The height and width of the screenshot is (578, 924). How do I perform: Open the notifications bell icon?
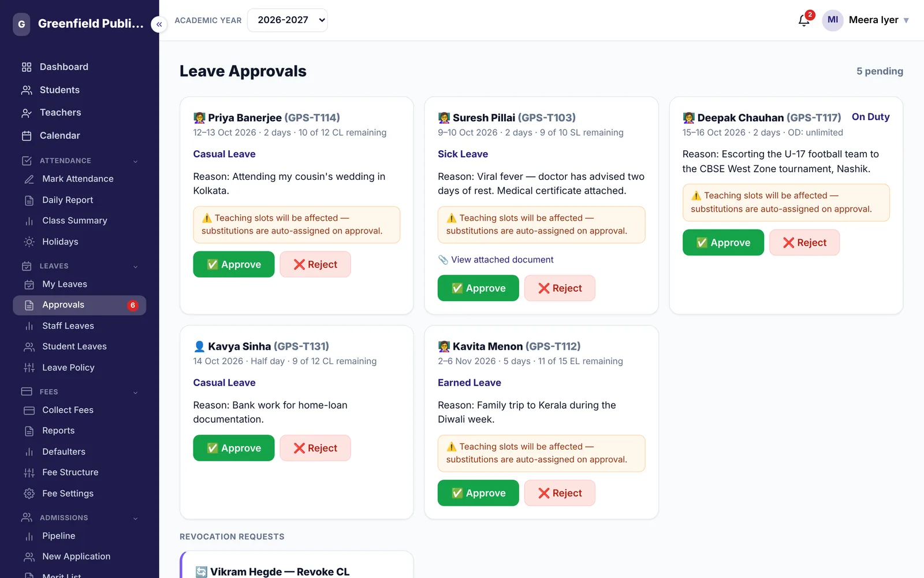804,20
